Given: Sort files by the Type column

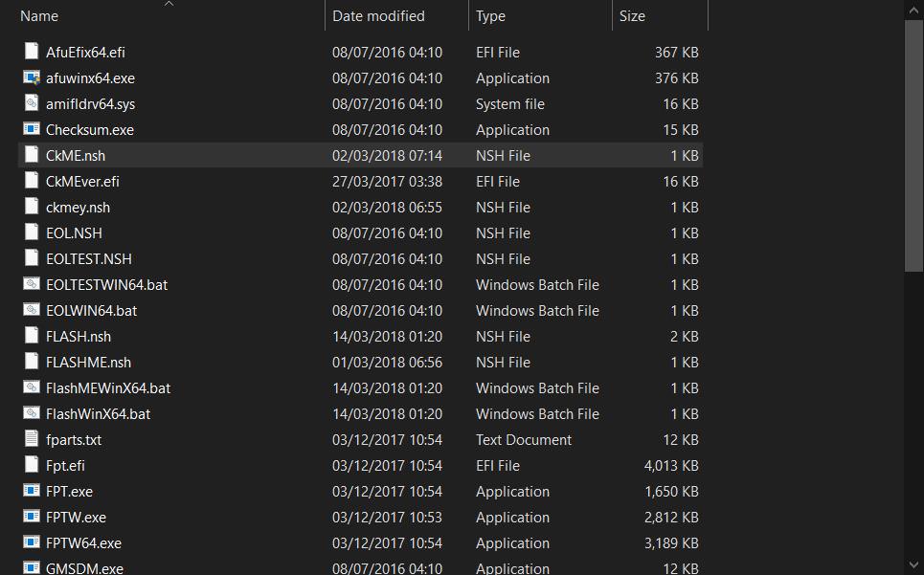Looking at the screenshot, I should tap(490, 16).
